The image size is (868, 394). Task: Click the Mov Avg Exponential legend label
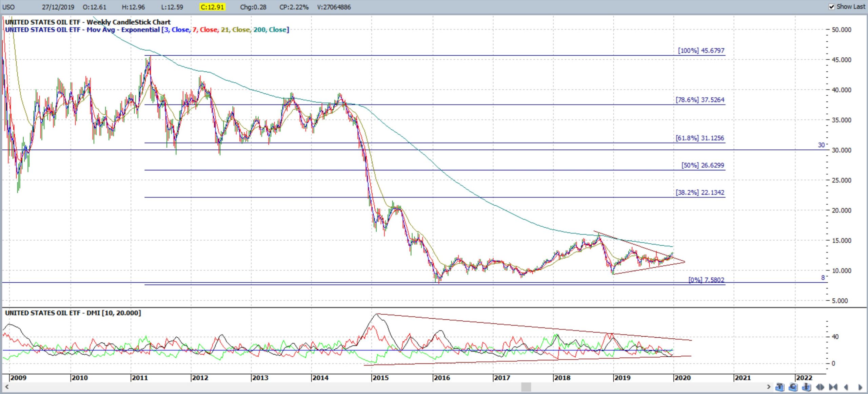[x=147, y=30]
